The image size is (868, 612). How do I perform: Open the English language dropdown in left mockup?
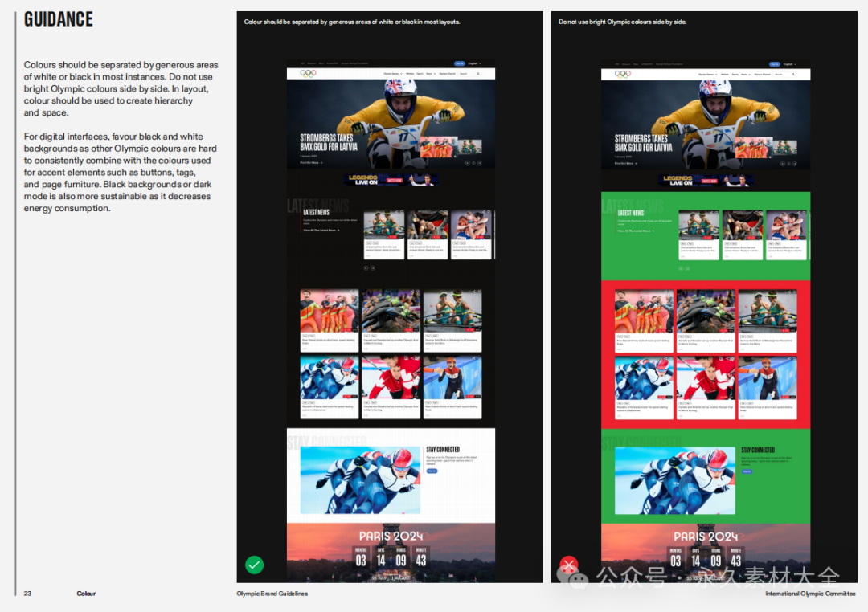[475, 63]
